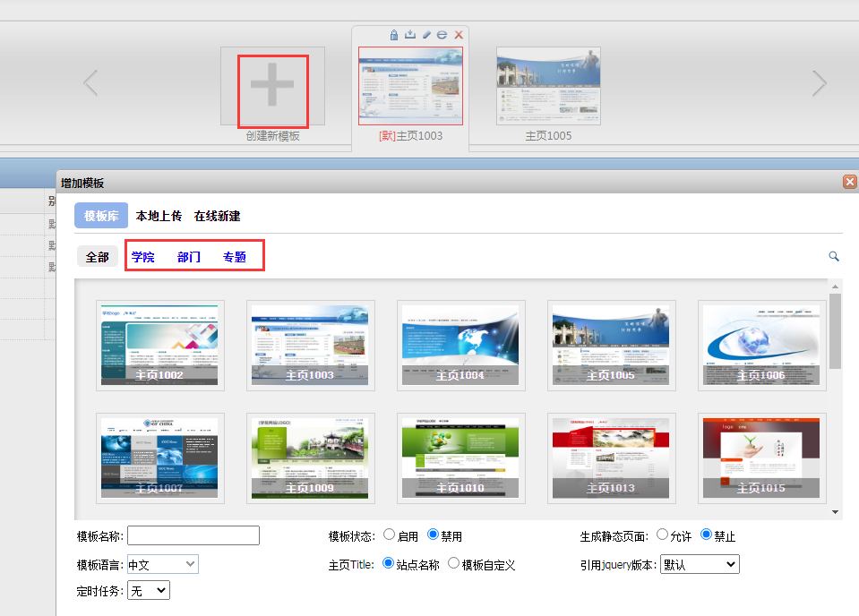Viewport: 859px width, 616px height.
Task: Switch to the 在线新建 tab
Action: [x=217, y=216]
